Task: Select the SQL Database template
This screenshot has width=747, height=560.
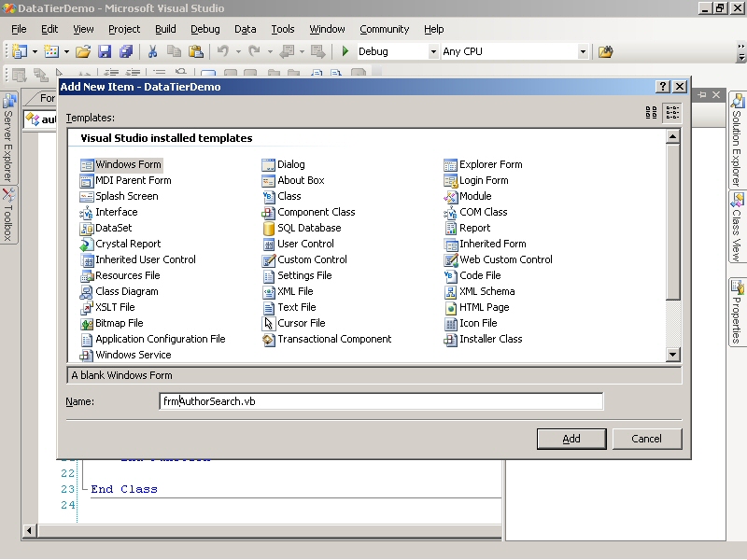Action: pyautogui.click(x=302, y=228)
